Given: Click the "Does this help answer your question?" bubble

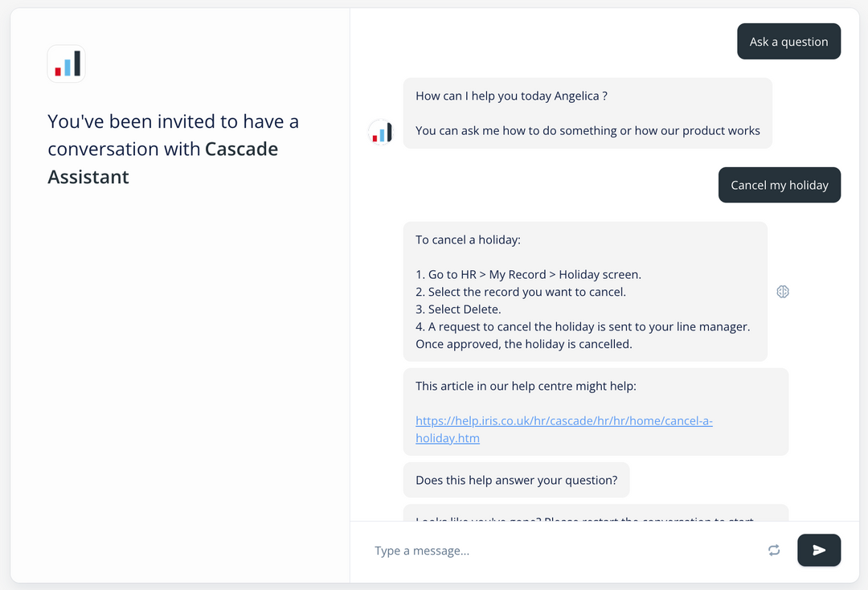Looking at the screenshot, I should pos(516,480).
